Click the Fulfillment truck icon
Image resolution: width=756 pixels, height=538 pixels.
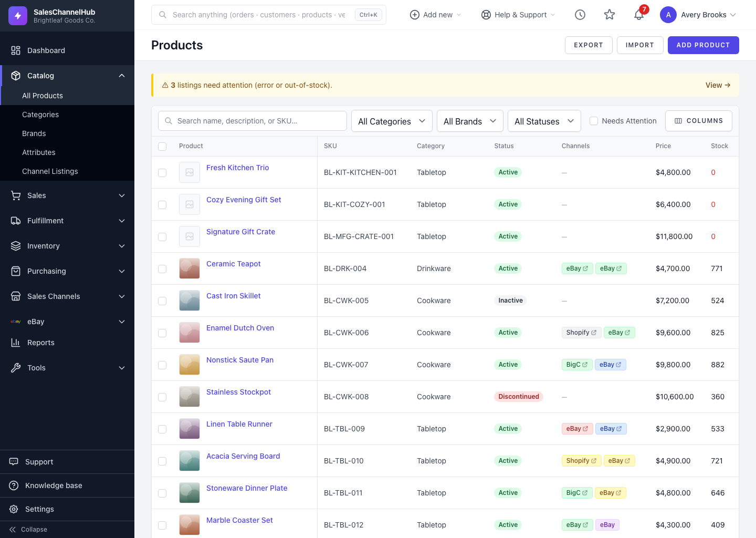(x=16, y=221)
